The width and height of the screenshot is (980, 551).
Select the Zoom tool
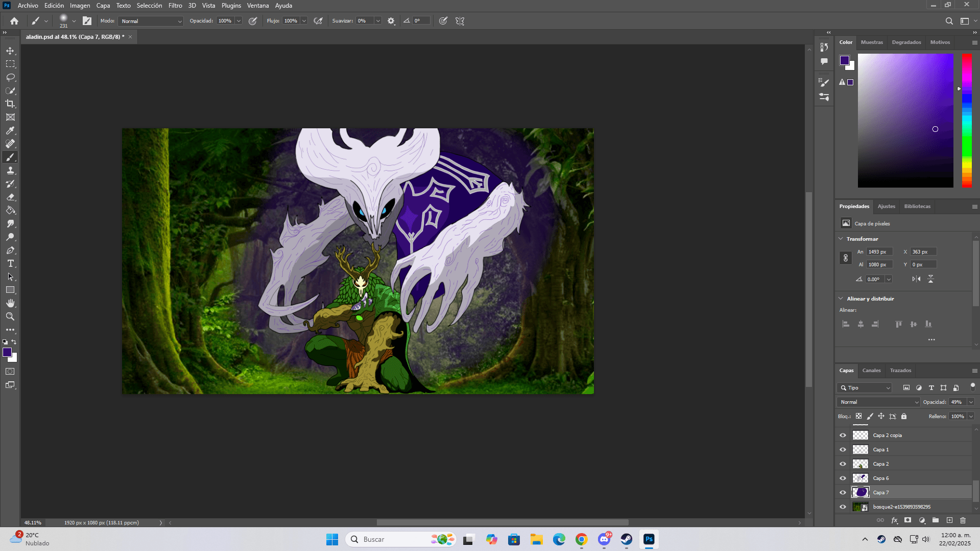10,317
